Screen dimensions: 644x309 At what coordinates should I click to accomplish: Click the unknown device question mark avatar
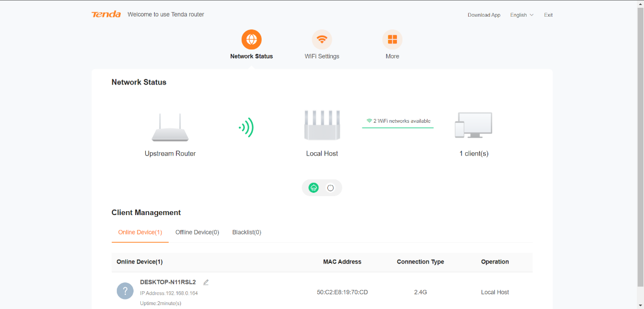[x=125, y=291]
